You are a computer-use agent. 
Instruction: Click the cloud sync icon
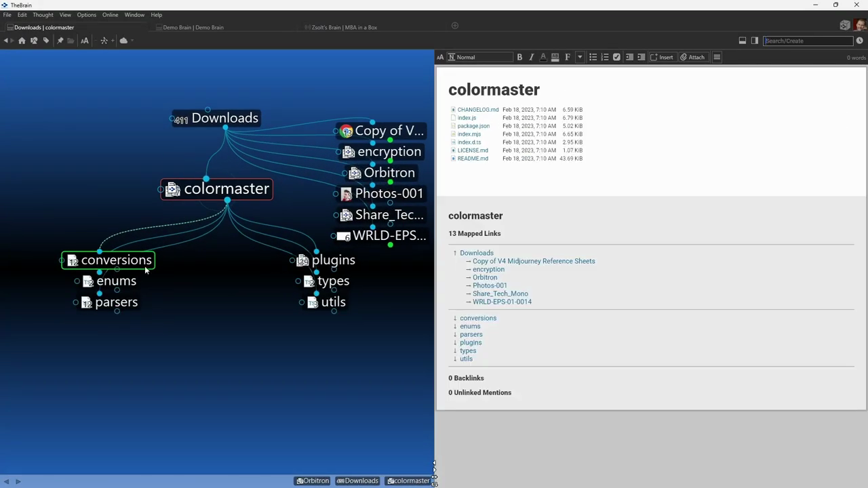pos(123,41)
